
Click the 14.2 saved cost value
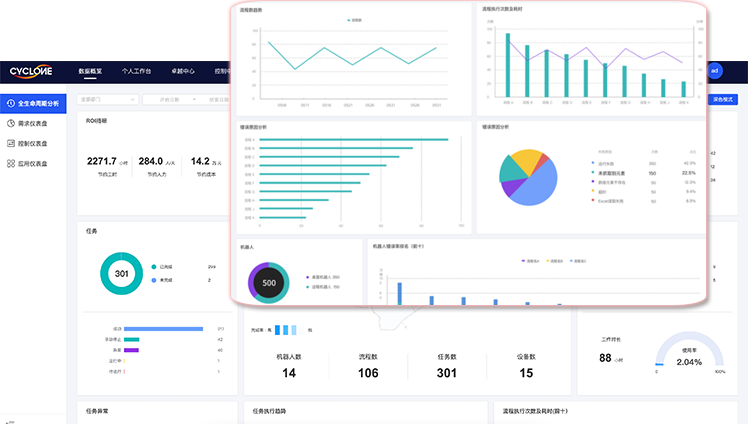pyautogui.click(x=200, y=161)
